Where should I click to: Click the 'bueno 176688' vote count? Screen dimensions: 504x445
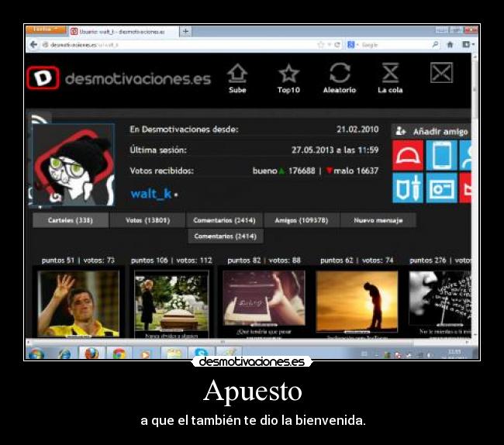pyautogui.click(x=284, y=171)
